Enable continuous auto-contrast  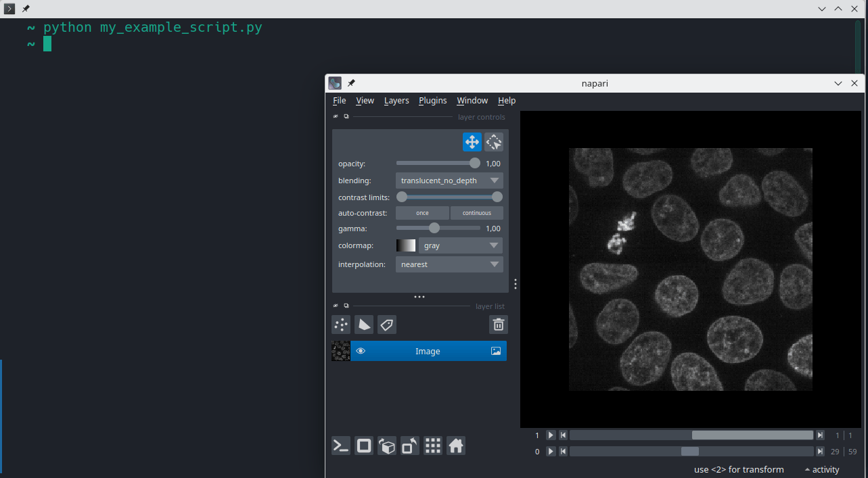coord(476,212)
